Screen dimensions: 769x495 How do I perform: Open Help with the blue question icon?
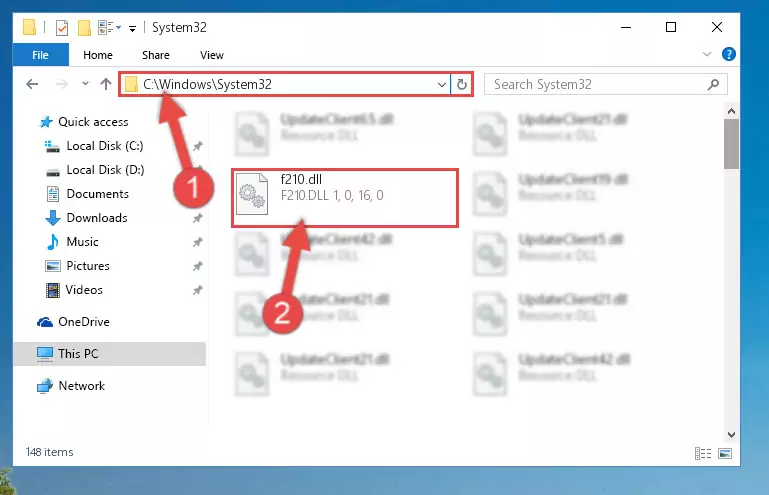pos(728,54)
